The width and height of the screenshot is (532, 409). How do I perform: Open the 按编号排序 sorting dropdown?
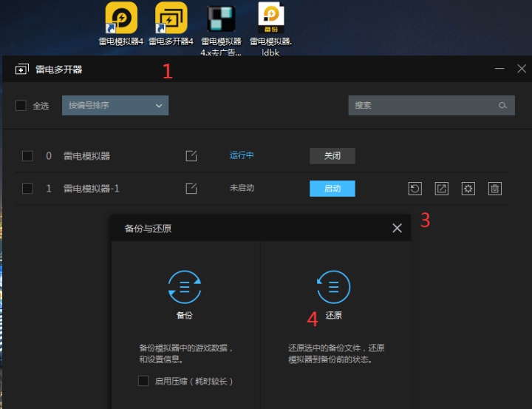115,105
